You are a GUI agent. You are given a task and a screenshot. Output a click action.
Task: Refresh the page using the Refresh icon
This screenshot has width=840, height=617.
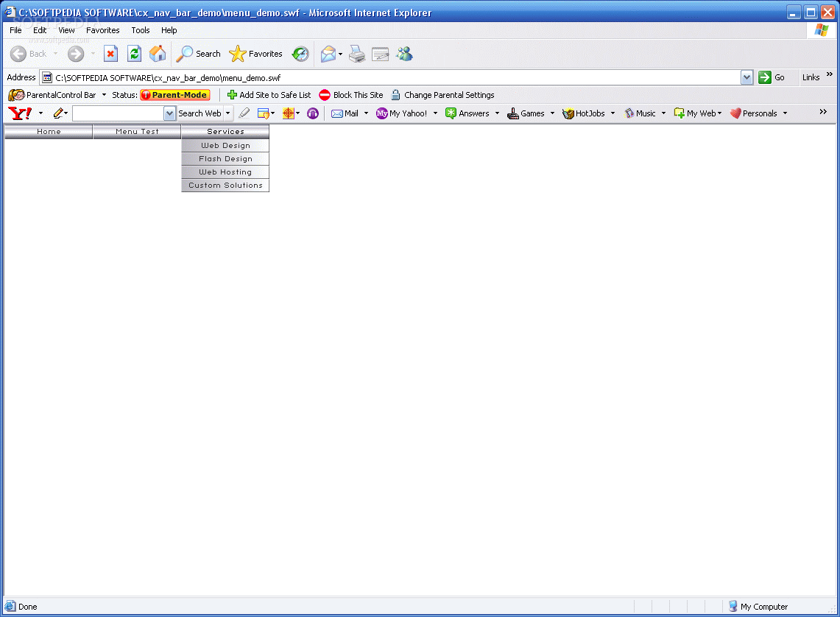coord(135,54)
